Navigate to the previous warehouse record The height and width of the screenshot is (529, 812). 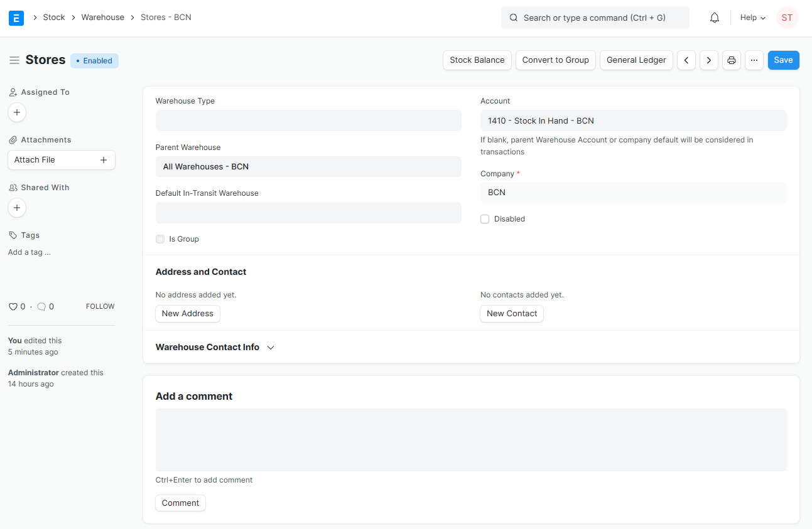pyautogui.click(x=686, y=60)
